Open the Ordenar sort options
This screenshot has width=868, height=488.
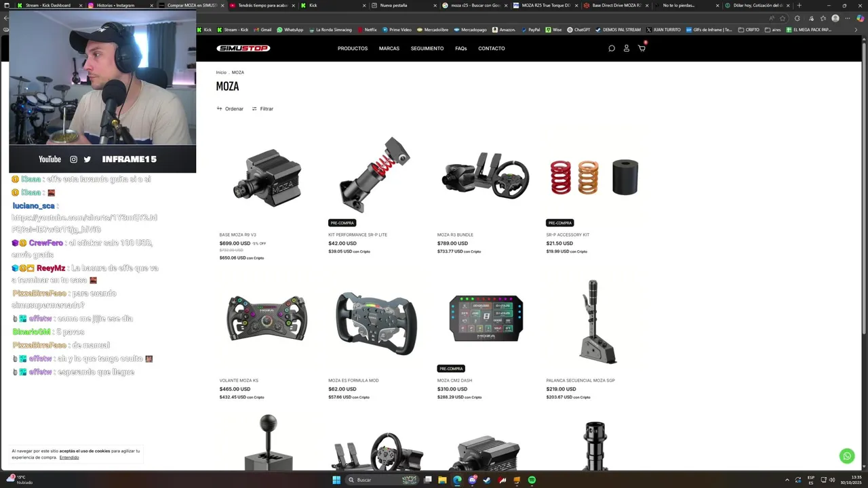(x=230, y=108)
